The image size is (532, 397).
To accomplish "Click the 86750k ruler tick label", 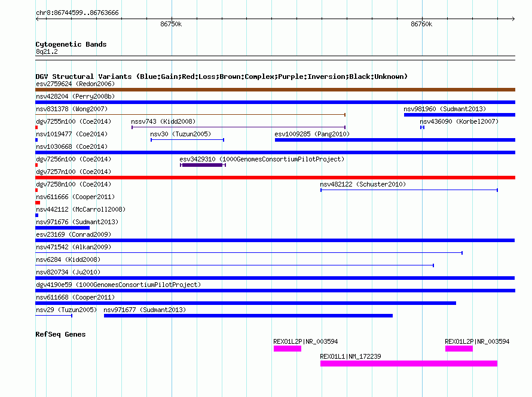I will coord(171,24).
